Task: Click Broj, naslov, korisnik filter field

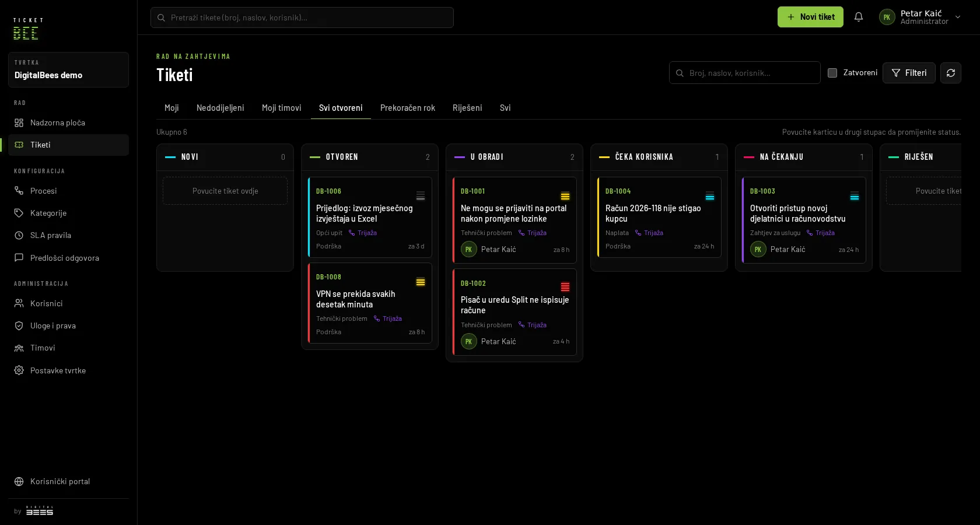Action: (x=745, y=73)
